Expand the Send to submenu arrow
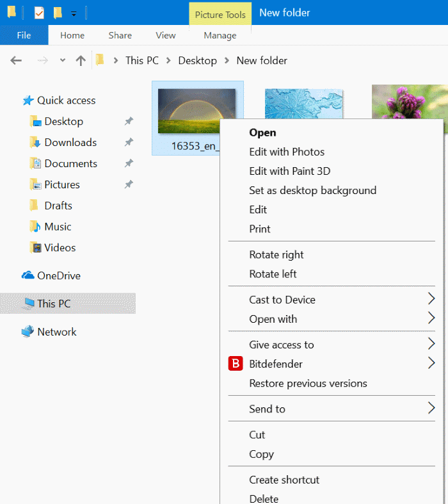This screenshot has height=504, width=448. (x=431, y=408)
